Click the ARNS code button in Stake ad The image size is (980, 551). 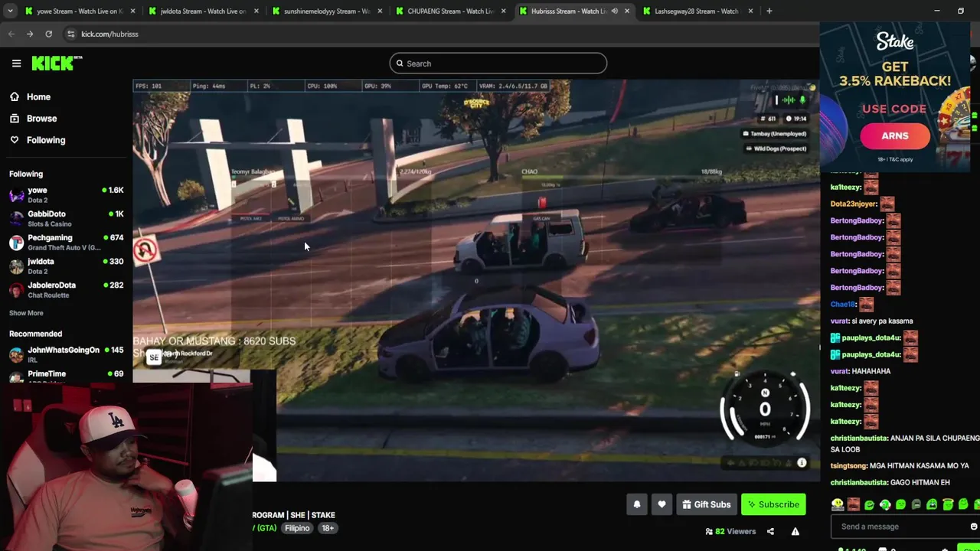point(894,135)
